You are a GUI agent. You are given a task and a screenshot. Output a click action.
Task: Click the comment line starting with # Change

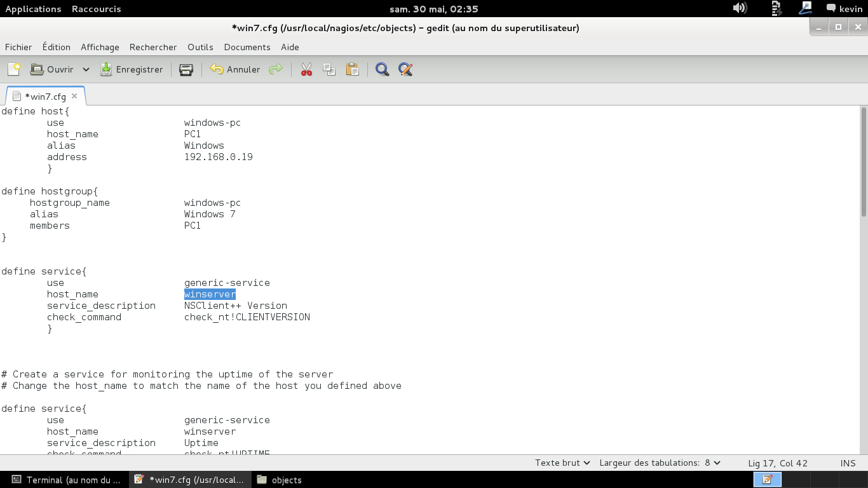point(201,386)
